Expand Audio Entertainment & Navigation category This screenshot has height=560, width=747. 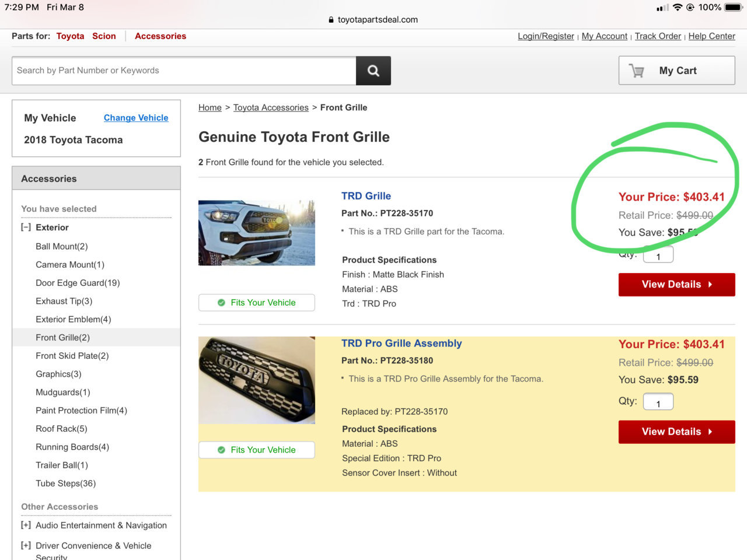[26, 525]
